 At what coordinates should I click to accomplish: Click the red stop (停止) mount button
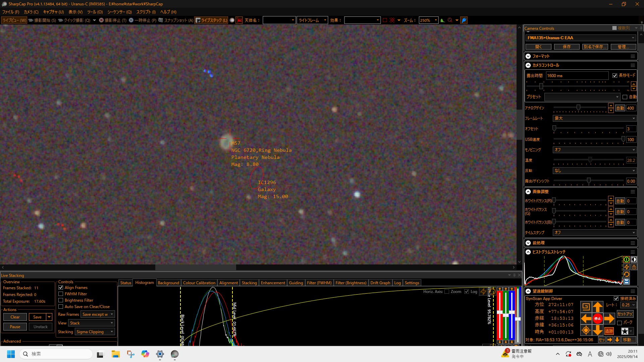597,318
